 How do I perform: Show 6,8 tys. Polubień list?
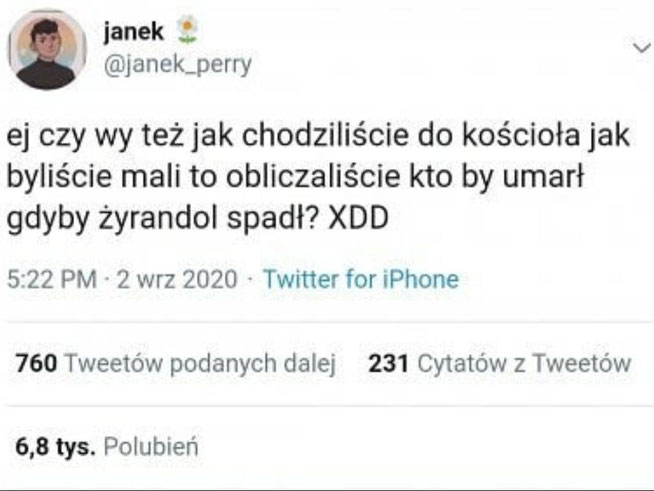point(107,447)
